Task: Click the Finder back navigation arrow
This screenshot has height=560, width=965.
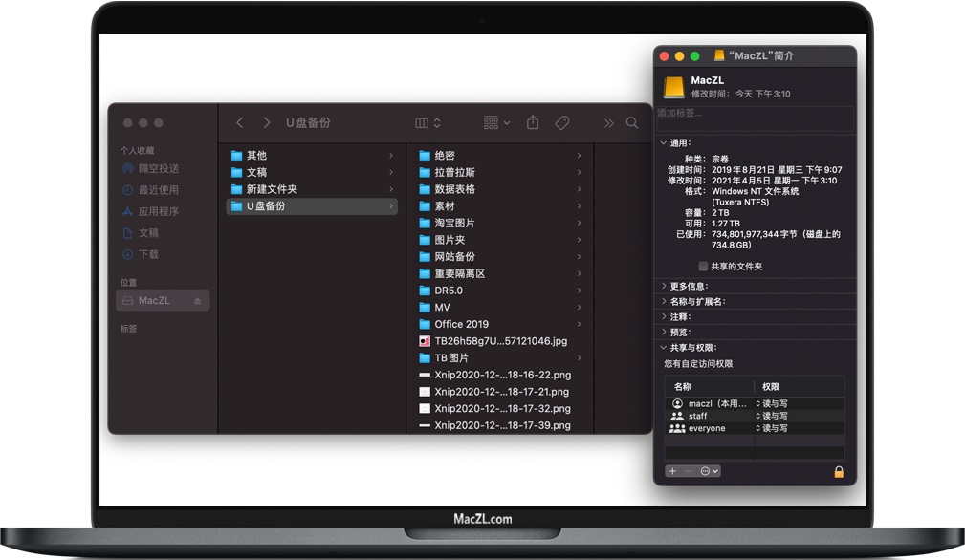Action: tap(239, 123)
